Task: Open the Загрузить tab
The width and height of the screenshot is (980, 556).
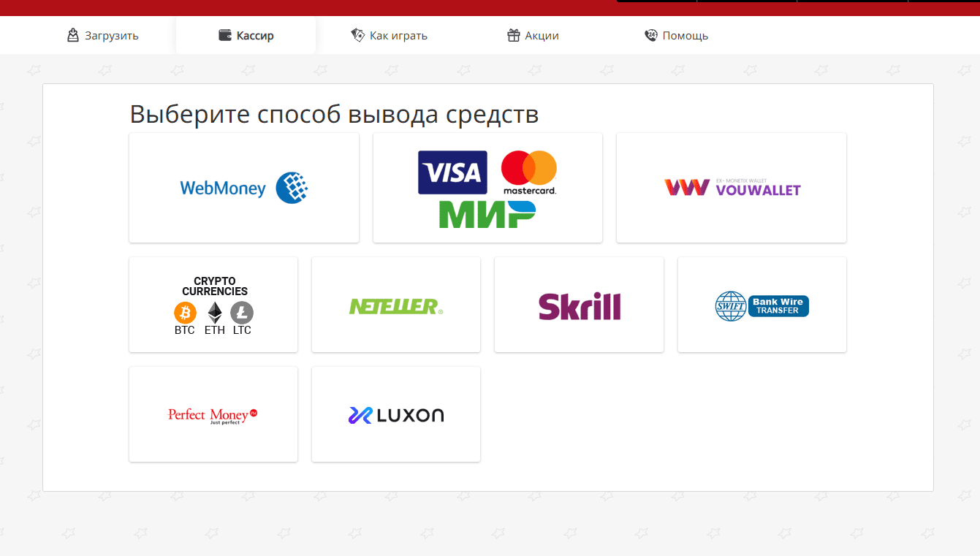Action: pyautogui.click(x=103, y=35)
